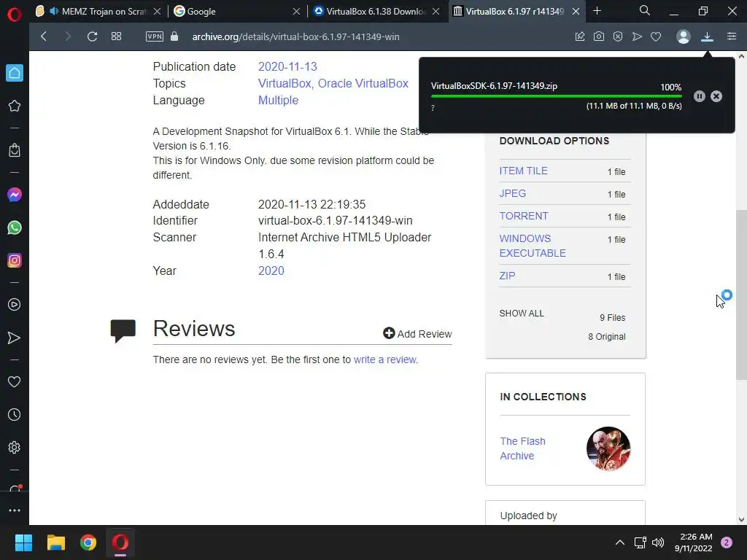Open volume control in system tray
747x560 pixels.
pyautogui.click(x=658, y=542)
